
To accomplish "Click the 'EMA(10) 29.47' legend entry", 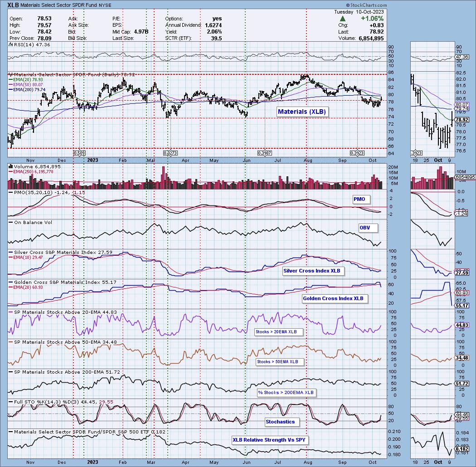I will (25, 257).
